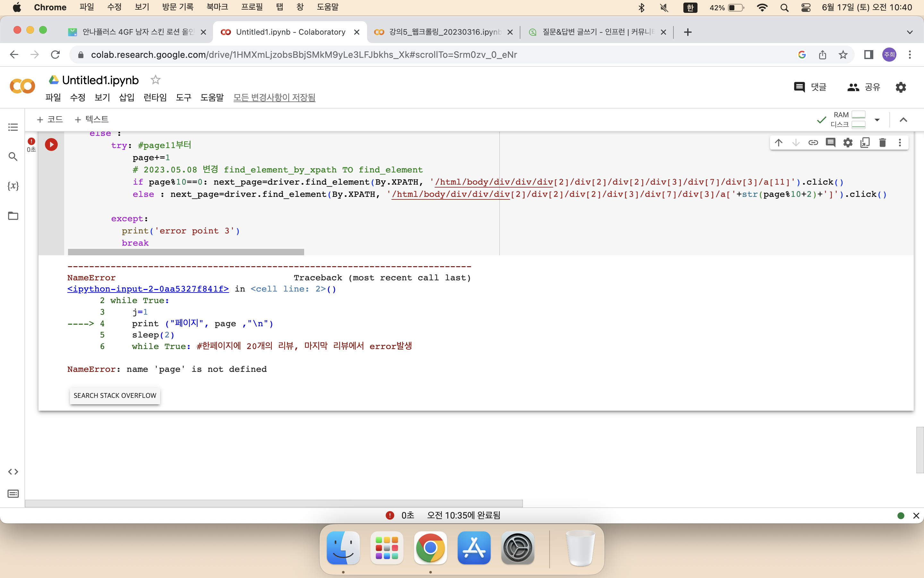
Task: Reload the current page
Action: pyautogui.click(x=56, y=55)
